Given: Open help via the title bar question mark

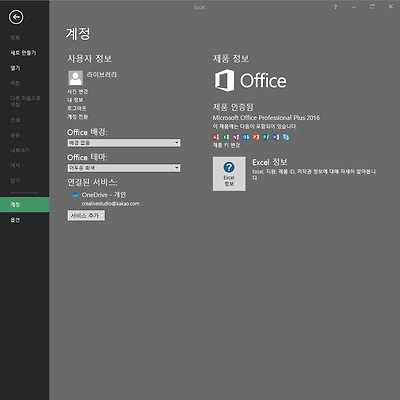Looking at the screenshot, I should [x=335, y=7].
